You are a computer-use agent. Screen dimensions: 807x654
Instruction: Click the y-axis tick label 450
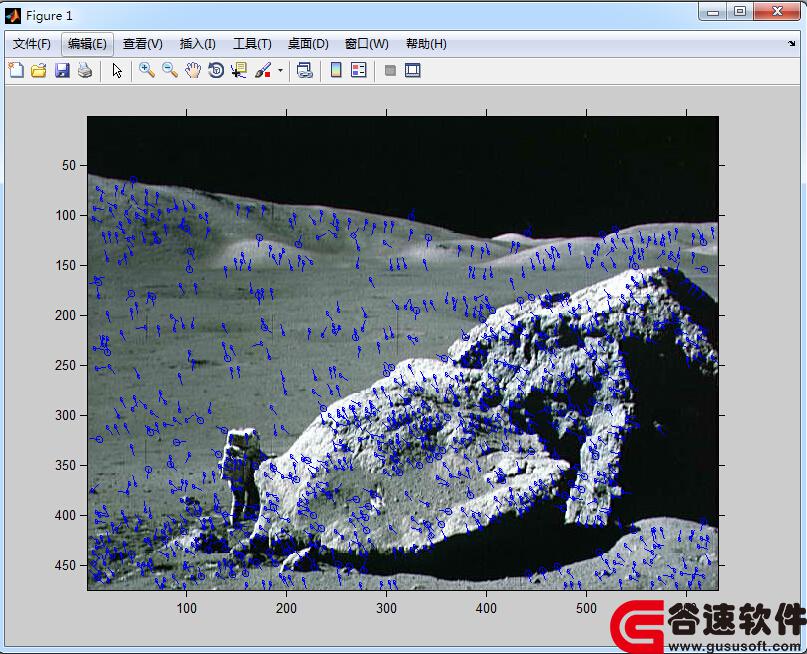point(65,565)
